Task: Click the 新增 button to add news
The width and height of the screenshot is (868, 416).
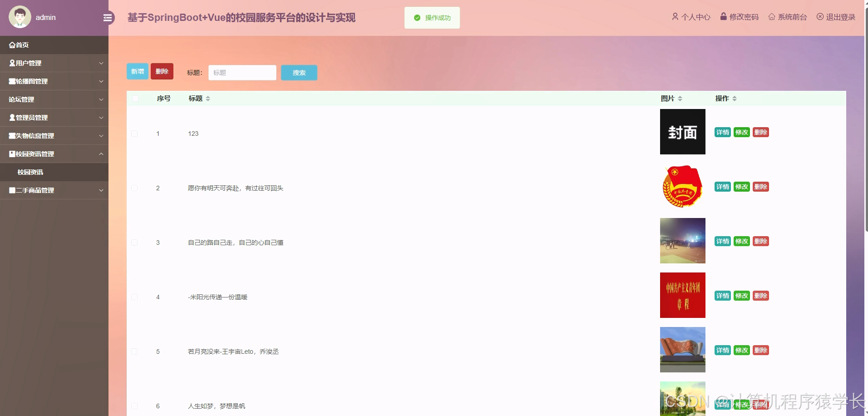Action: coord(138,71)
